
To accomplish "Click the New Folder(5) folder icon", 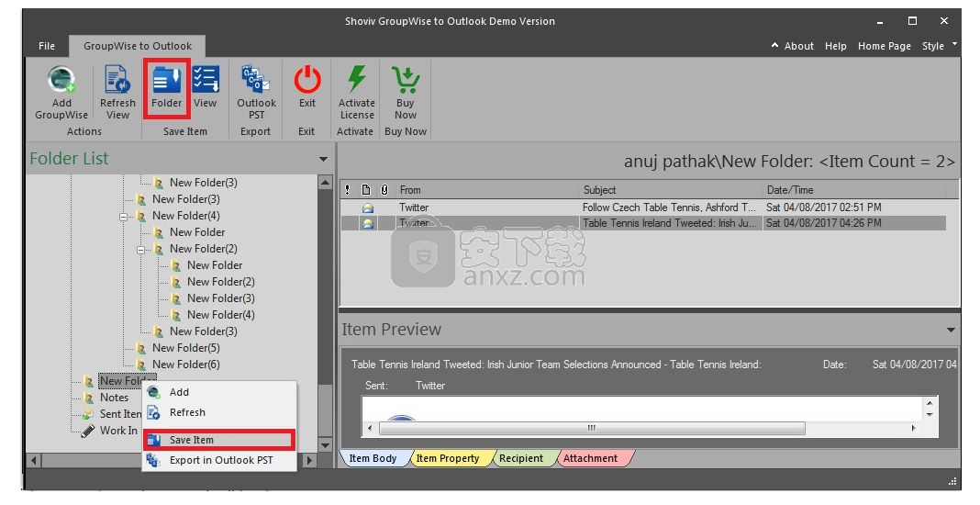I will tap(142, 348).
